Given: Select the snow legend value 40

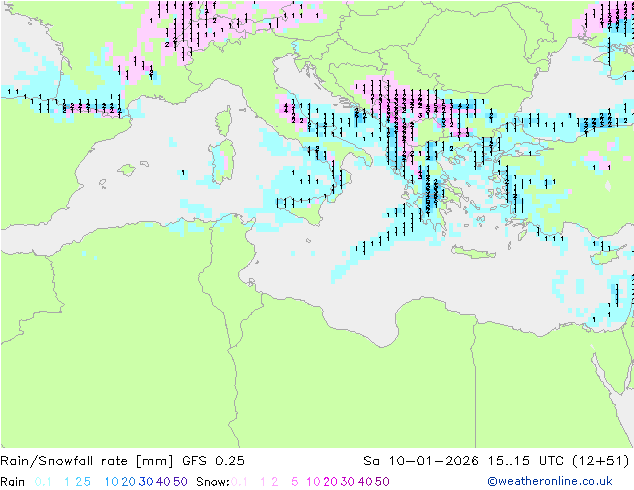Looking at the screenshot, I should pos(365,482).
